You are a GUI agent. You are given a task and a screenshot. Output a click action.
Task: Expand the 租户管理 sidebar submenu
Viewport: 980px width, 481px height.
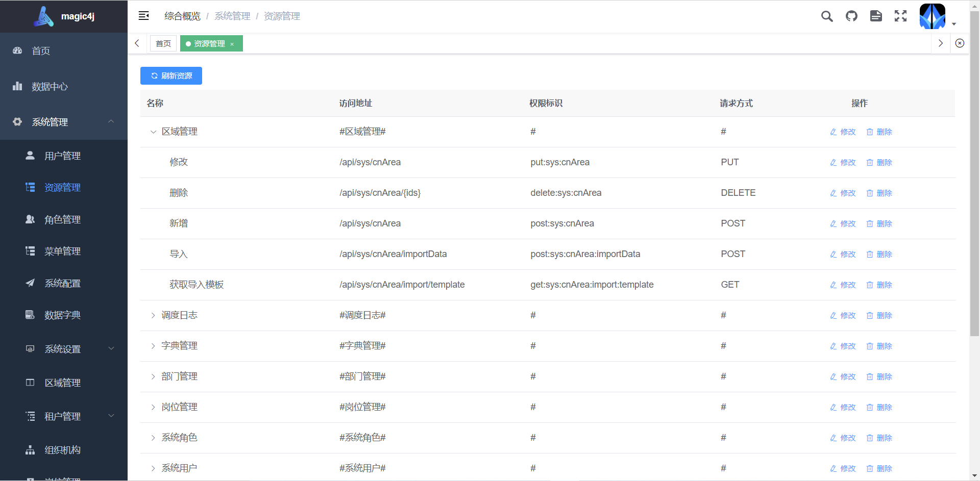64,416
